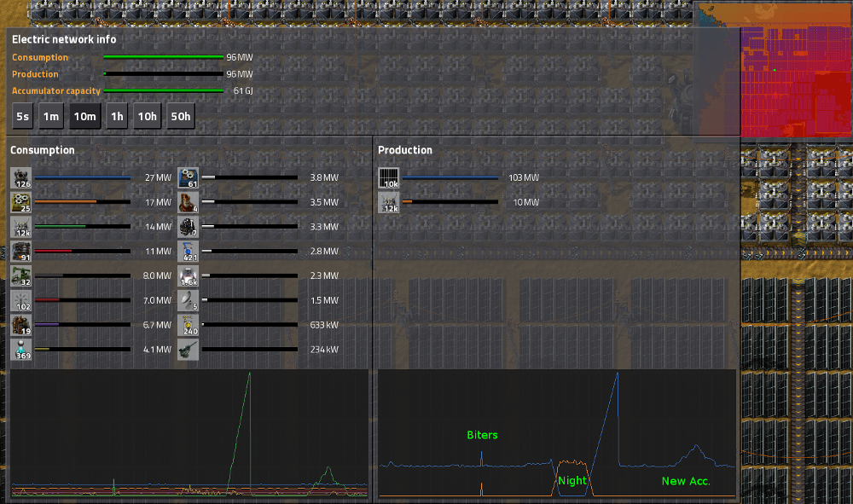Click the Production bar in the network summary
Screen dimensions: 853x504
[164, 74]
